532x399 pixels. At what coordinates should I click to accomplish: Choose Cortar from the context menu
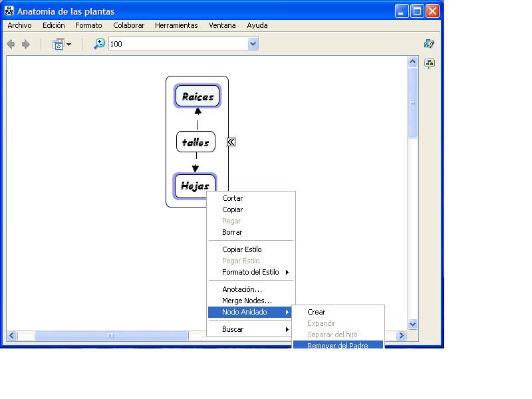[251, 198]
